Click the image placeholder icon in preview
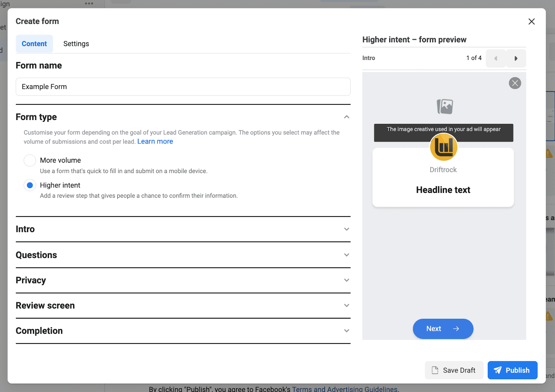This screenshot has height=392, width=555. [445, 106]
